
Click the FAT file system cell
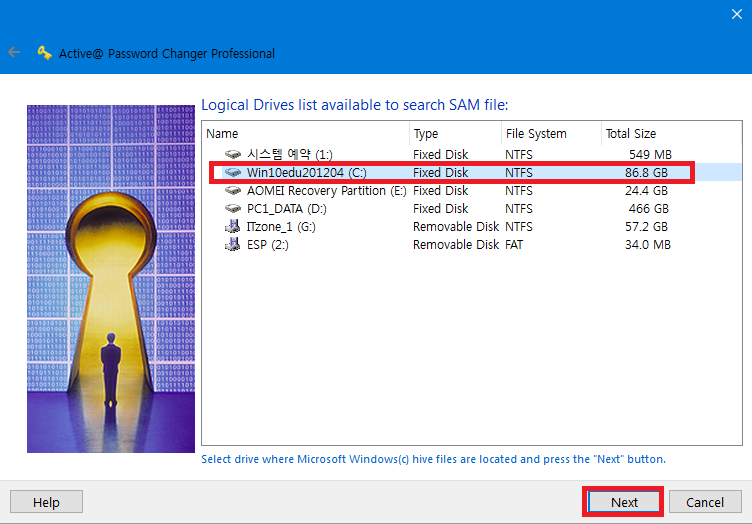[x=514, y=245]
